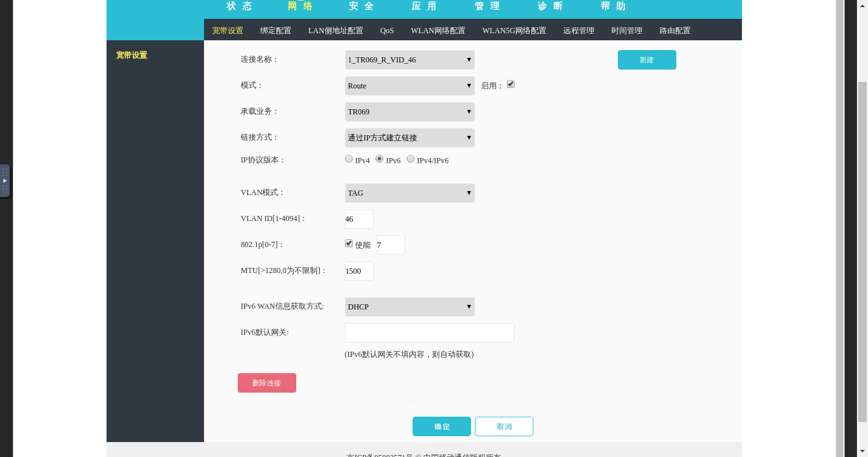Click the IPv6默认网关 input field
The image size is (868, 457).
(429, 333)
